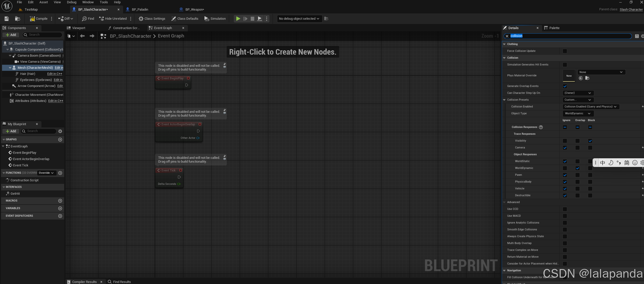Open Class Settings gear icon
The image size is (644, 284).
[141, 19]
